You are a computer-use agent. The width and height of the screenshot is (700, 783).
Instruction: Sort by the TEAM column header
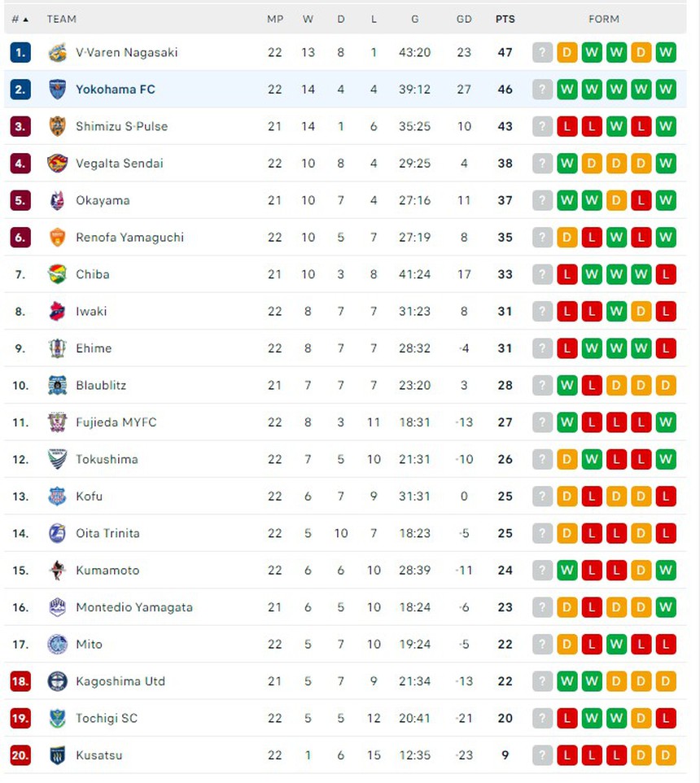(62, 19)
